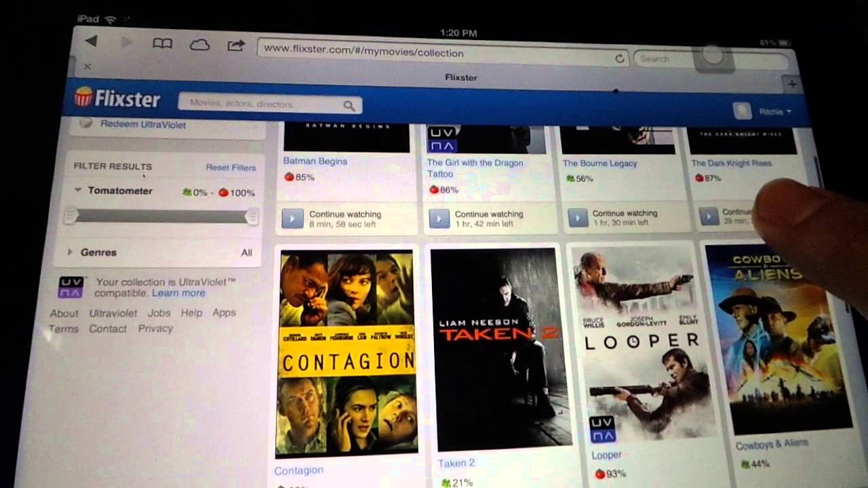Open the Apps footer link
The image size is (868, 488).
(x=224, y=312)
